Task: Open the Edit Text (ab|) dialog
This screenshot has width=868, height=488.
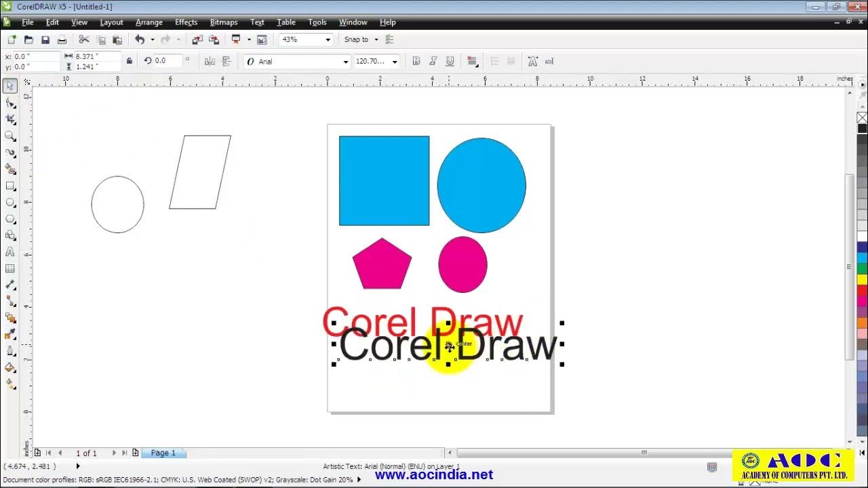Action: pyautogui.click(x=549, y=62)
